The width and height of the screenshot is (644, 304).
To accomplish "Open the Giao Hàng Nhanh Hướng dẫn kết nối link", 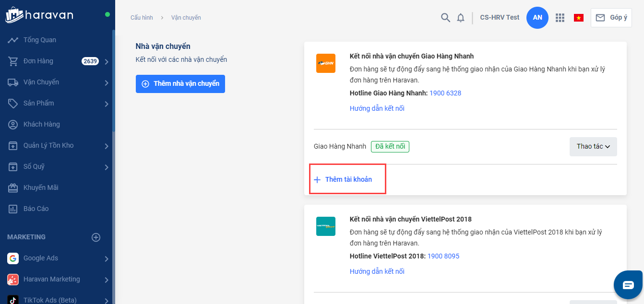I will click(x=377, y=108).
